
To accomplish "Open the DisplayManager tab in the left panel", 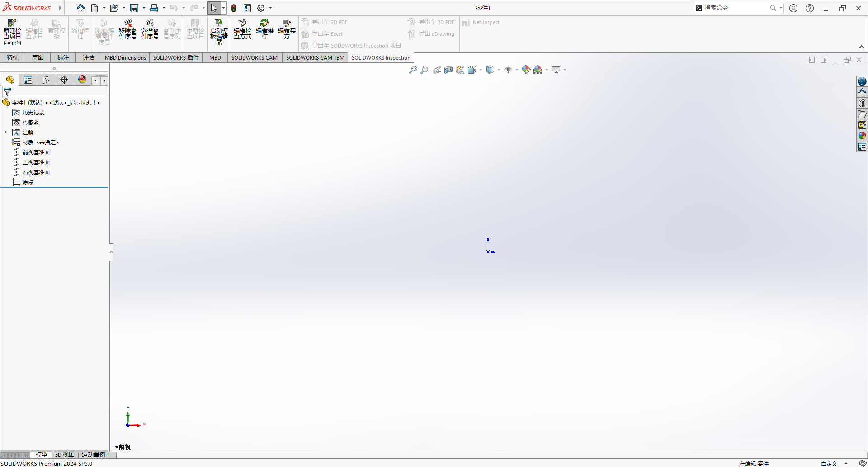I will pos(82,80).
